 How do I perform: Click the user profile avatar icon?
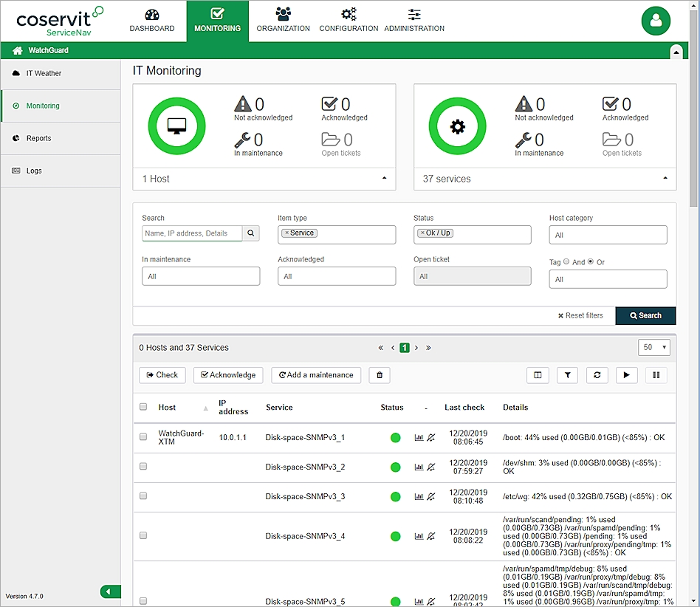655,21
